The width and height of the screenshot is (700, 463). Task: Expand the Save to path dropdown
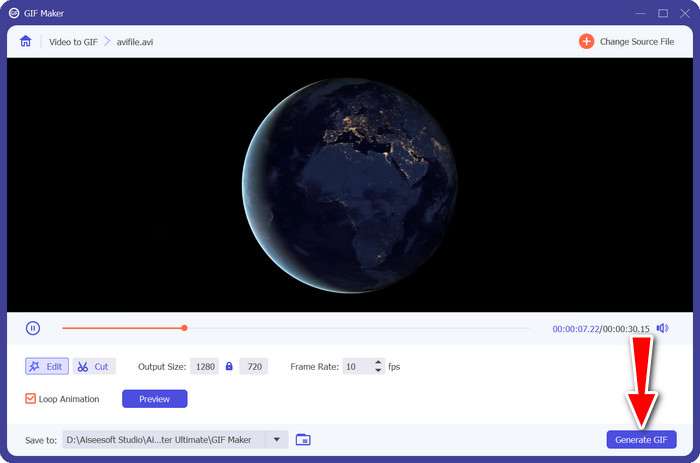(275, 440)
